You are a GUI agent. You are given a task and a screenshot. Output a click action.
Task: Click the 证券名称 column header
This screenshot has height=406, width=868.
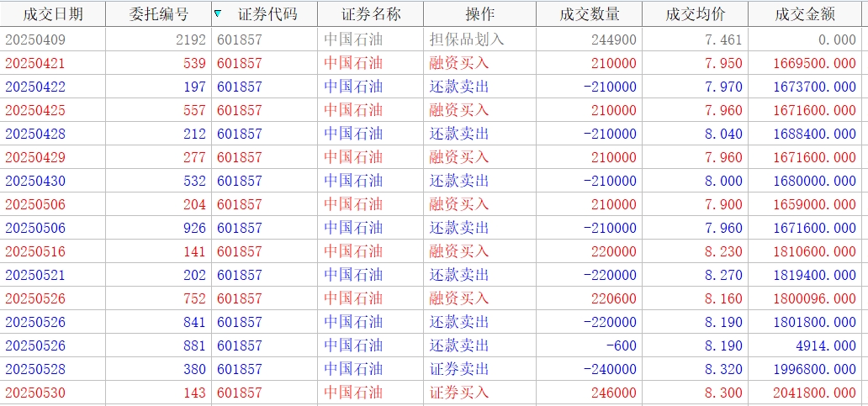coord(370,13)
